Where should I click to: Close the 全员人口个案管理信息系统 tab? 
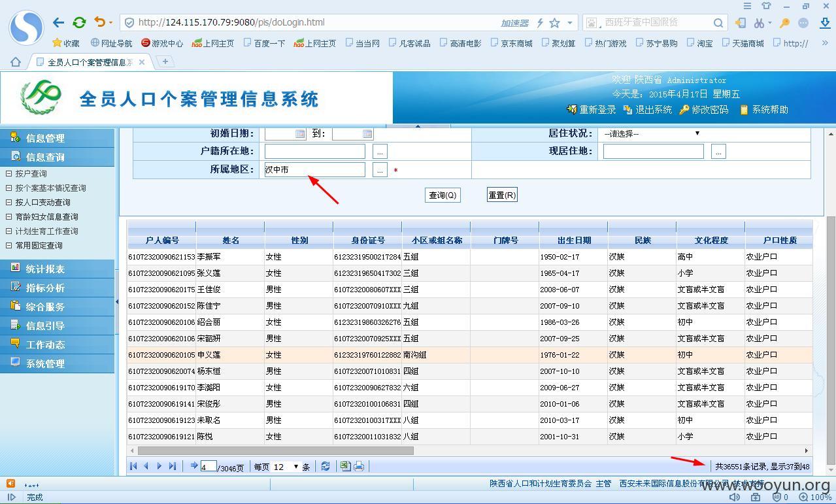(x=141, y=62)
